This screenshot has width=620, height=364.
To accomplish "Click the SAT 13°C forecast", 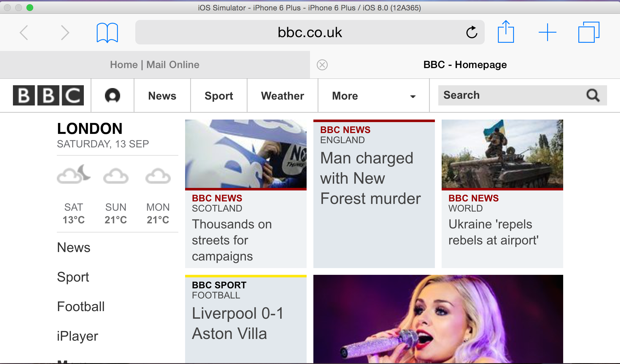I will 74,214.
